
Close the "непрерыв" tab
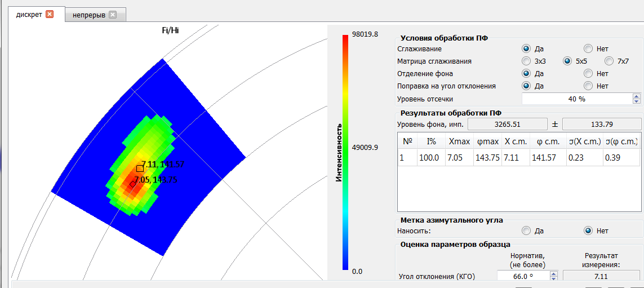pyautogui.click(x=112, y=15)
